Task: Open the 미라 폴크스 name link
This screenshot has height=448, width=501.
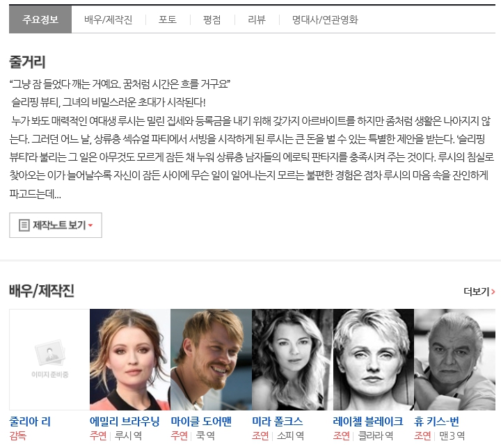Action: click(278, 422)
